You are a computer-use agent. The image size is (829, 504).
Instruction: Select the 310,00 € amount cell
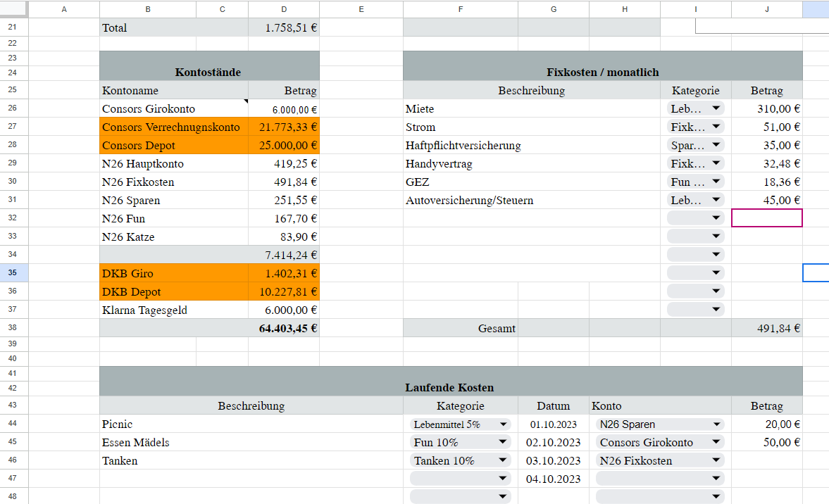[766, 109]
